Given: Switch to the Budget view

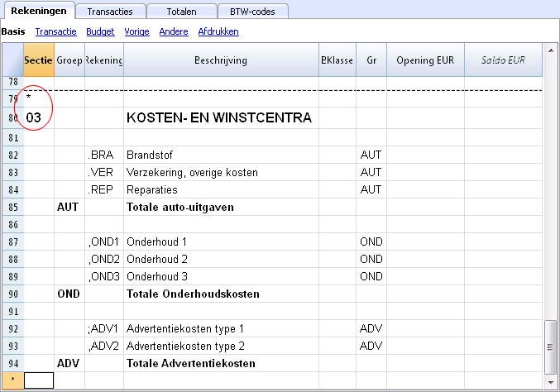Looking at the screenshot, I should click(100, 31).
